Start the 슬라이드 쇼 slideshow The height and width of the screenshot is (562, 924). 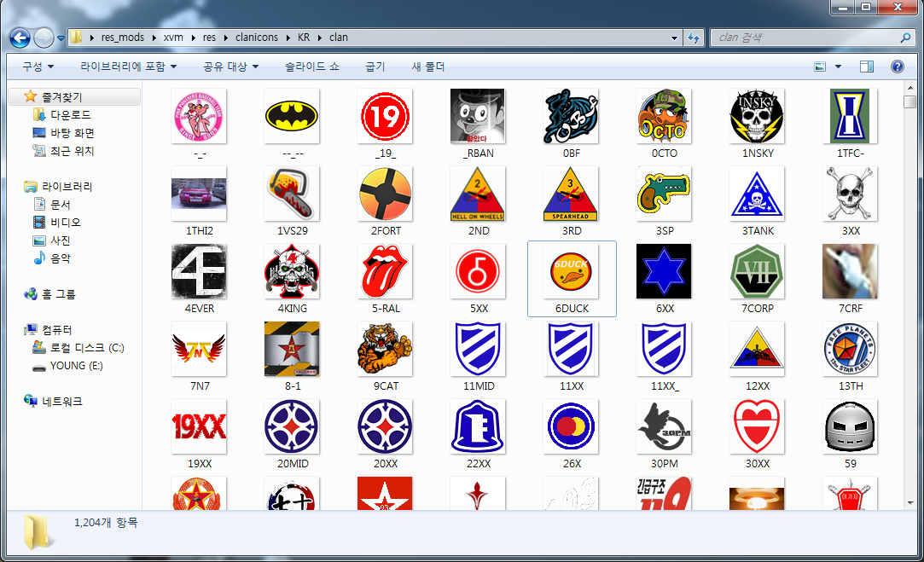312,67
